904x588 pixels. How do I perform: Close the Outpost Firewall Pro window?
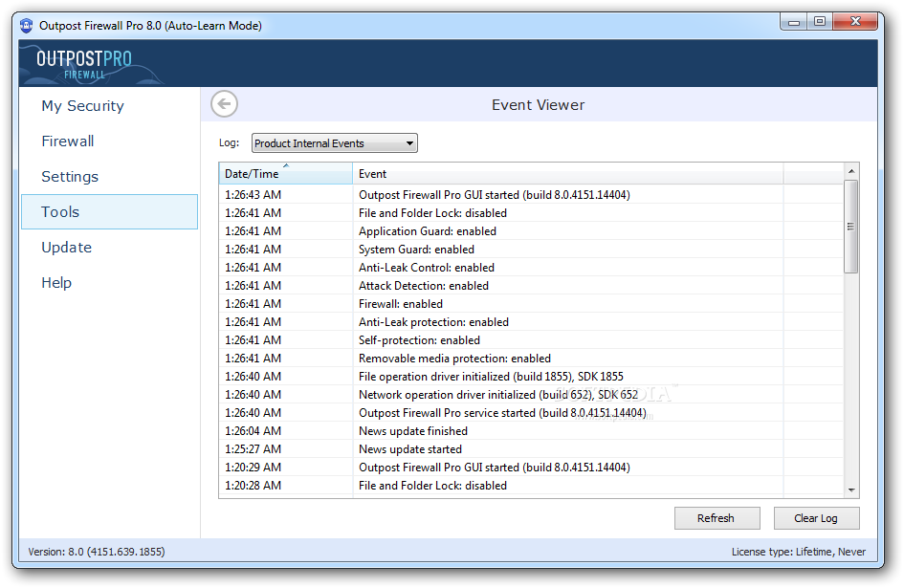[x=855, y=22]
